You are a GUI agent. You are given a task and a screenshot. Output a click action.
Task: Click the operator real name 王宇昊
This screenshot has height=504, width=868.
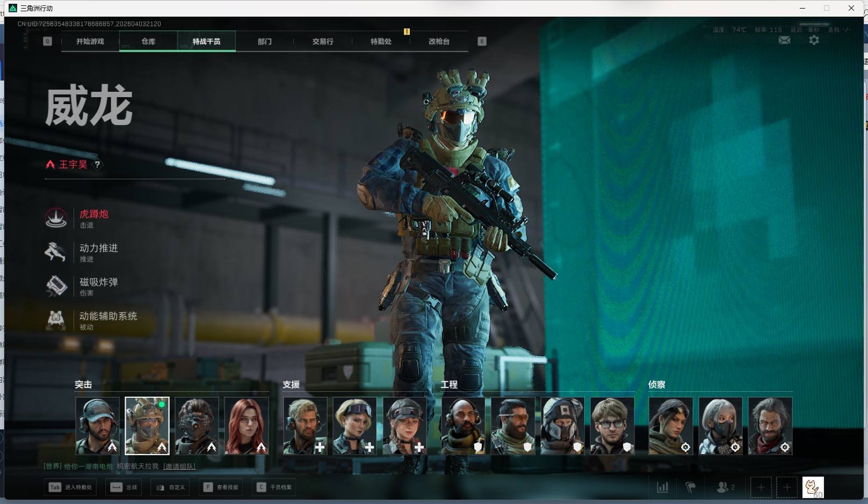[x=73, y=164]
